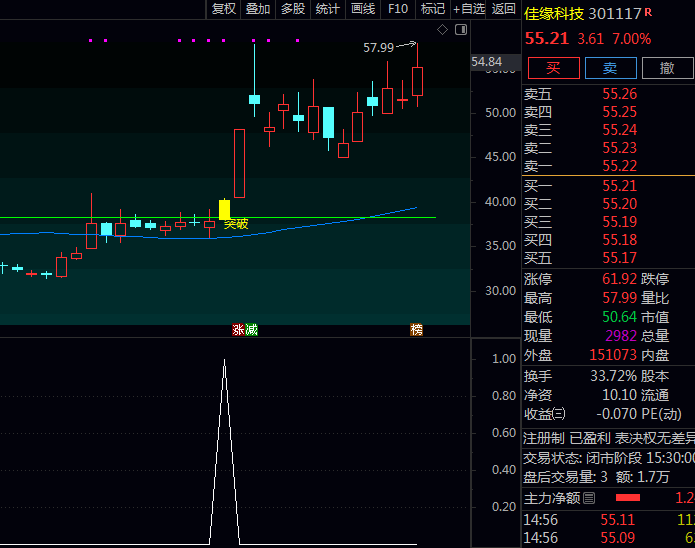
Task: Click the 返回 back button
Action: pos(503,9)
